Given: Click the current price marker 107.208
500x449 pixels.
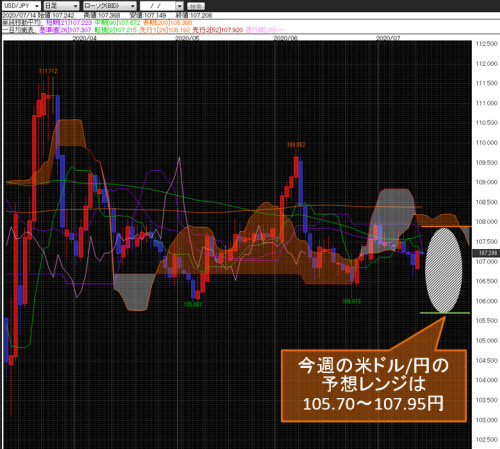Looking at the screenshot, I should (486, 253).
